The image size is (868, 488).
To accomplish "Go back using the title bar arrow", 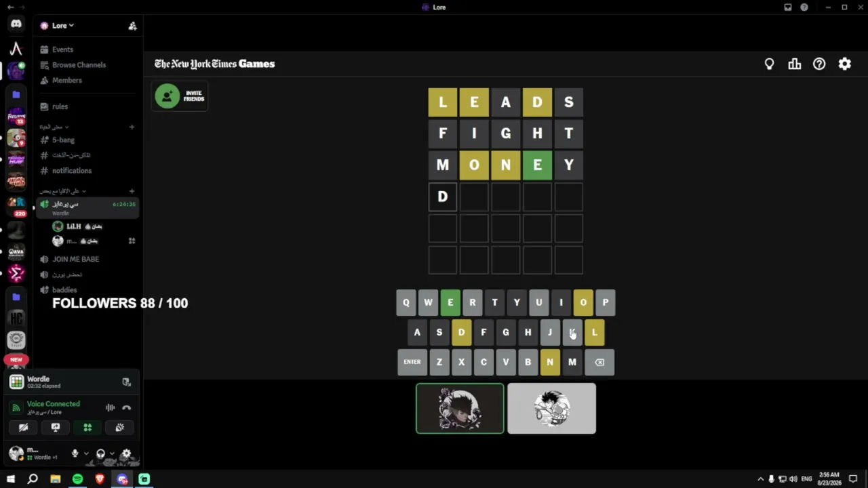I will point(10,7).
